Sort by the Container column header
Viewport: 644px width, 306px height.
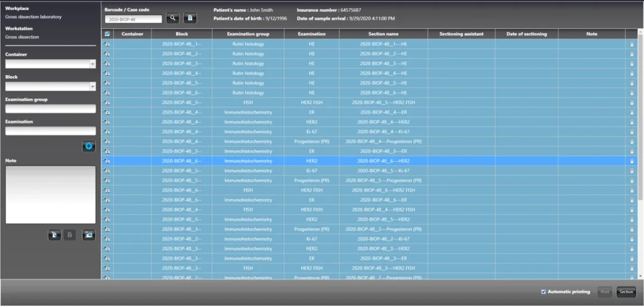point(132,34)
